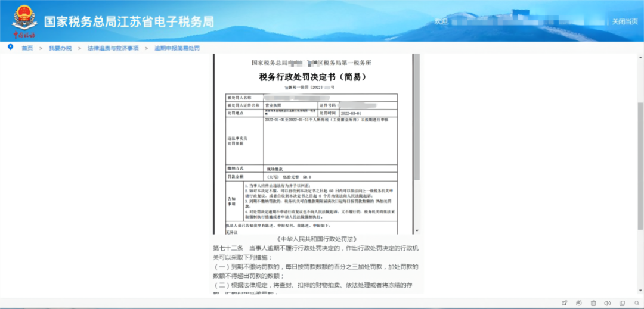This screenshot has height=309, width=644.
Task: Click the 第七十二条 paragraph text
Action: pyautogui.click(x=315, y=253)
